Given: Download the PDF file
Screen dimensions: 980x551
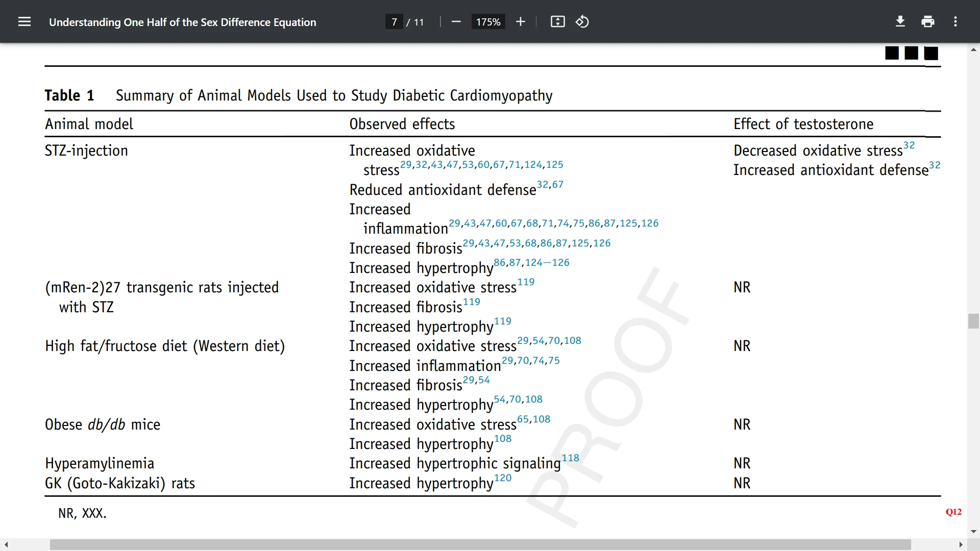Looking at the screenshot, I should pyautogui.click(x=900, y=22).
